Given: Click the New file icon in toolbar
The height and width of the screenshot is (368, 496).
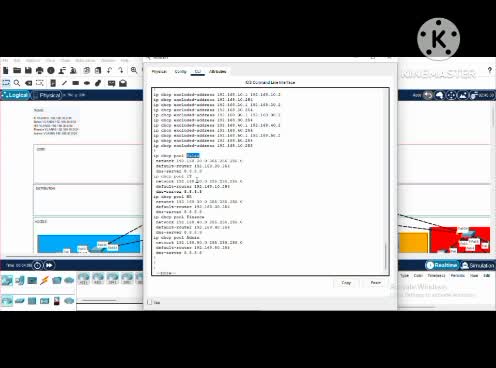Looking at the screenshot, I should (6, 70).
